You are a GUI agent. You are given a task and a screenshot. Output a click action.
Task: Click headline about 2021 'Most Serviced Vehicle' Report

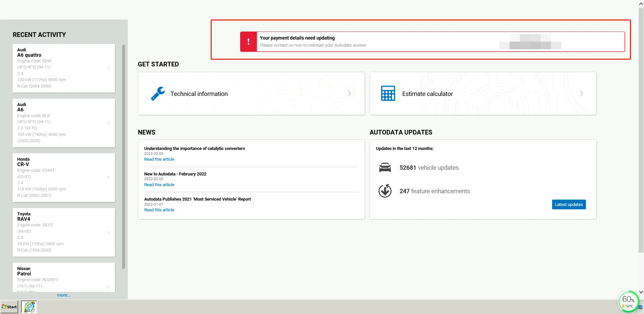coord(198,199)
